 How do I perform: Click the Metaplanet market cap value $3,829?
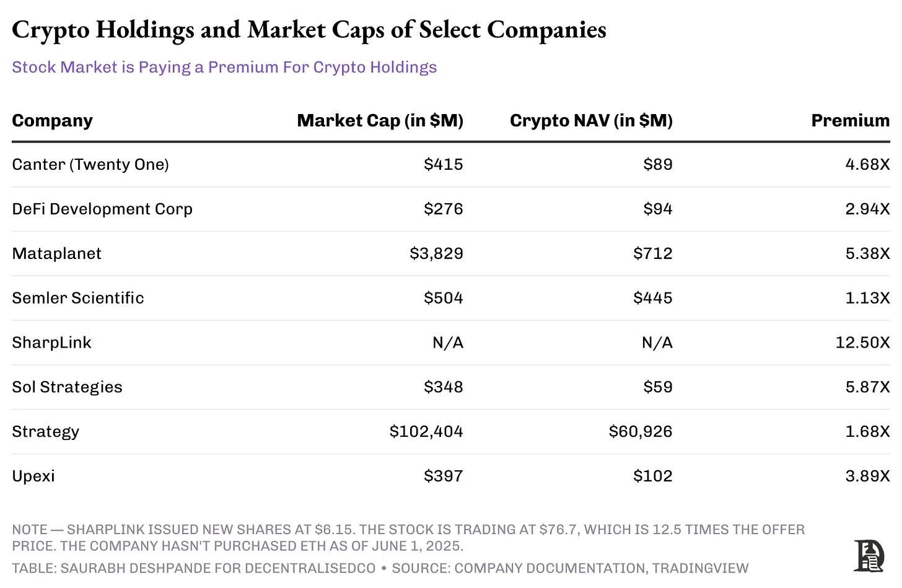(x=436, y=253)
